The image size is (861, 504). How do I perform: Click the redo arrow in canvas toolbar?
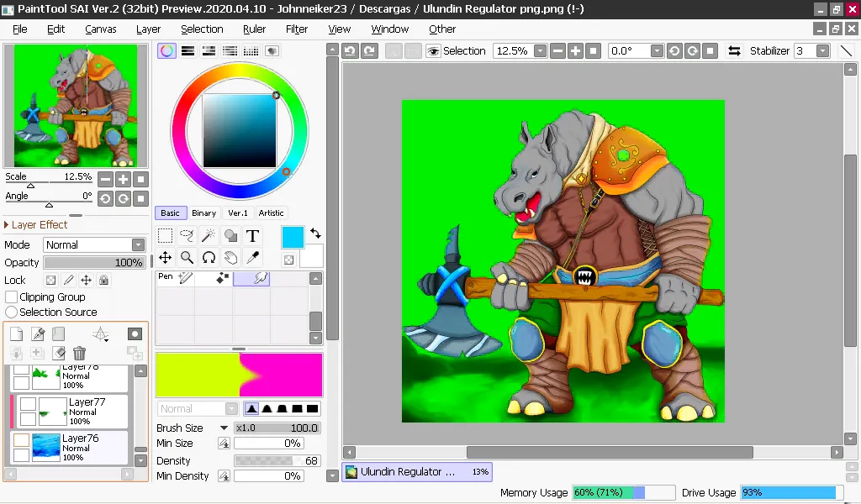370,51
